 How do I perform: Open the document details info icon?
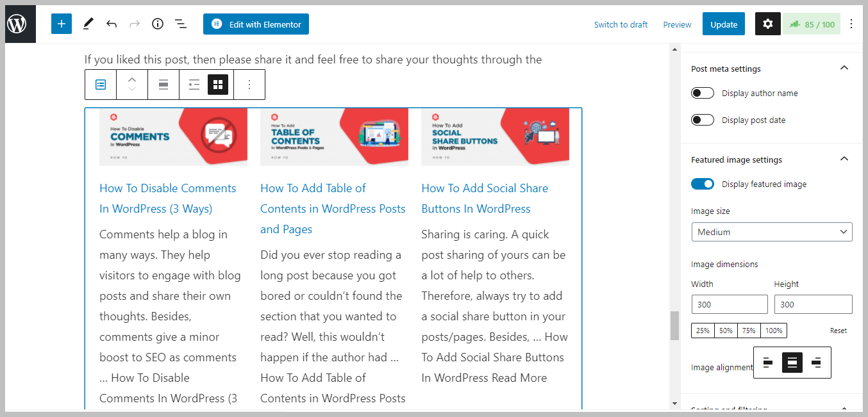pyautogui.click(x=158, y=24)
